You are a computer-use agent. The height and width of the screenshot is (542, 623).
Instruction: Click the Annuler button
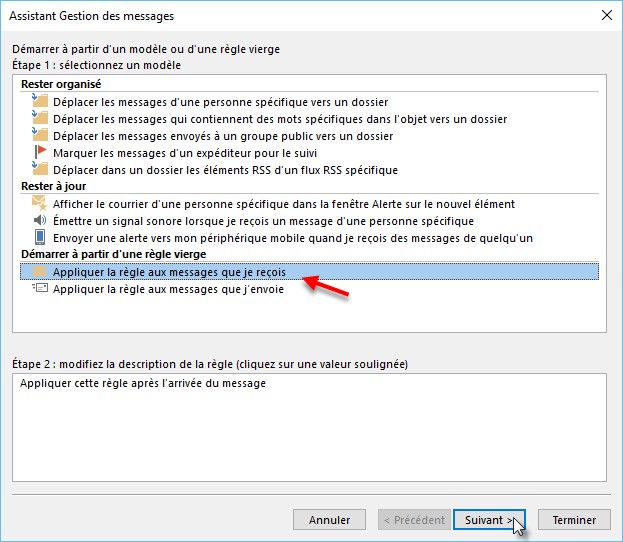click(x=329, y=520)
